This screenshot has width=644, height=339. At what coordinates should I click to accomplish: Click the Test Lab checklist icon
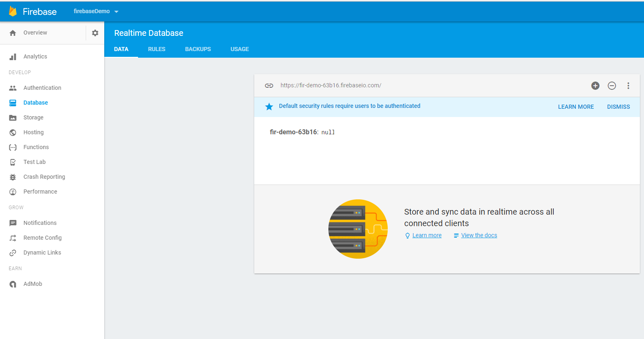pyautogui.click(x=13, y=162)
